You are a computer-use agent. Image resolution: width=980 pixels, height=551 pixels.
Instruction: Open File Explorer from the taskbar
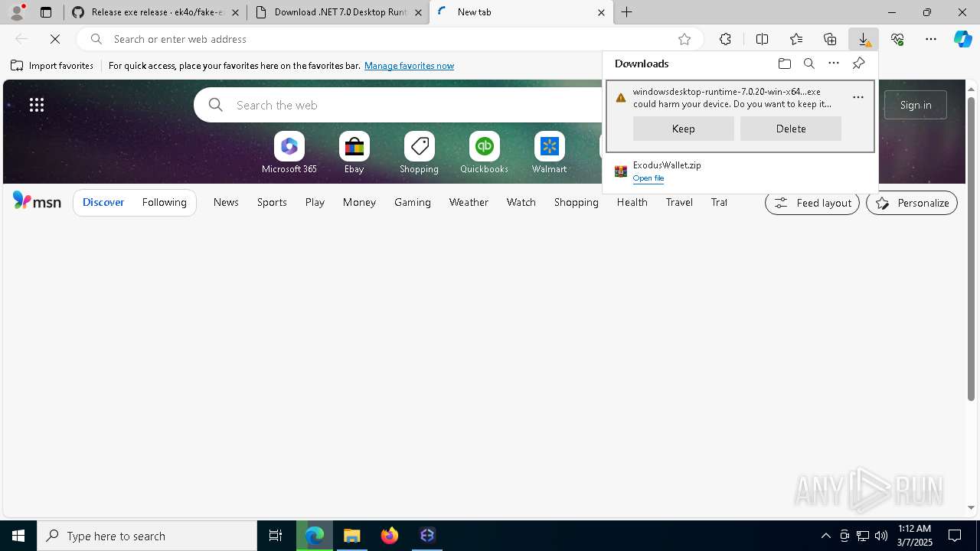(352, 536)
